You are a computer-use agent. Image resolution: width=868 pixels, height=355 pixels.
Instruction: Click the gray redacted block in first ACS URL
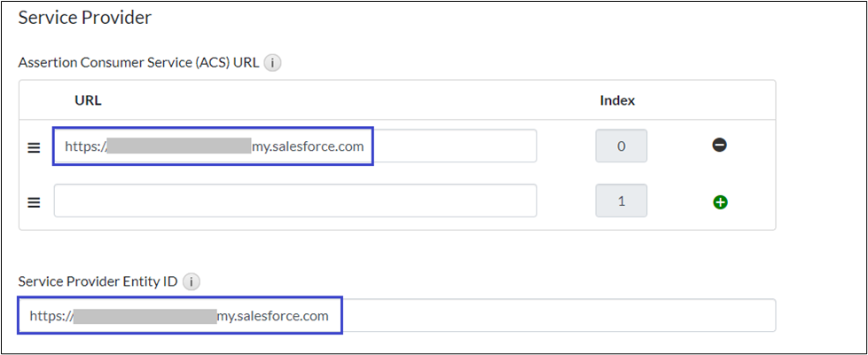click(179, 146)
